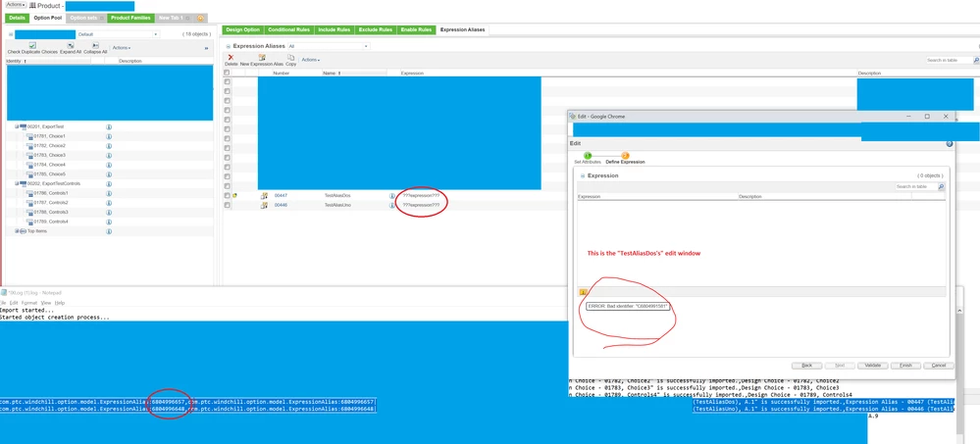Open info icon for Top Items row
This screenshot has width=980, height=444.
109,231
